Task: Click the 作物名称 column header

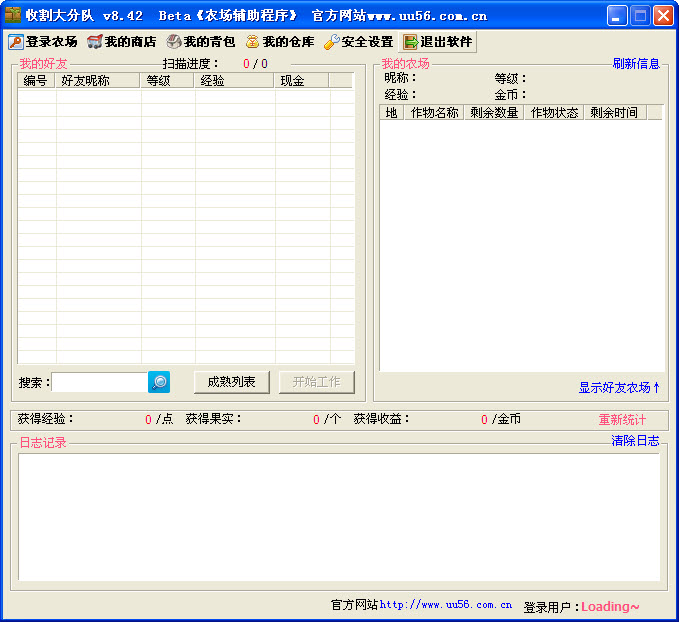Action: click(434, 113)
